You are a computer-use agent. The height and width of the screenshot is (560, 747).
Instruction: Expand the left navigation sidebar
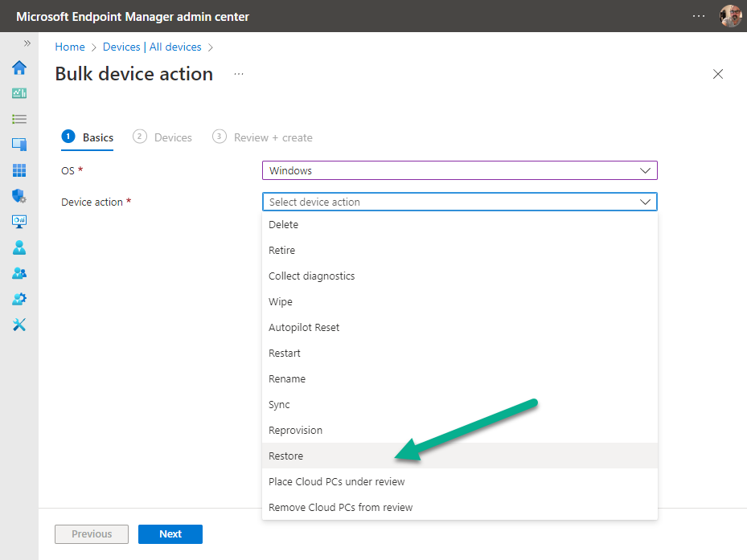pos(27,43)
